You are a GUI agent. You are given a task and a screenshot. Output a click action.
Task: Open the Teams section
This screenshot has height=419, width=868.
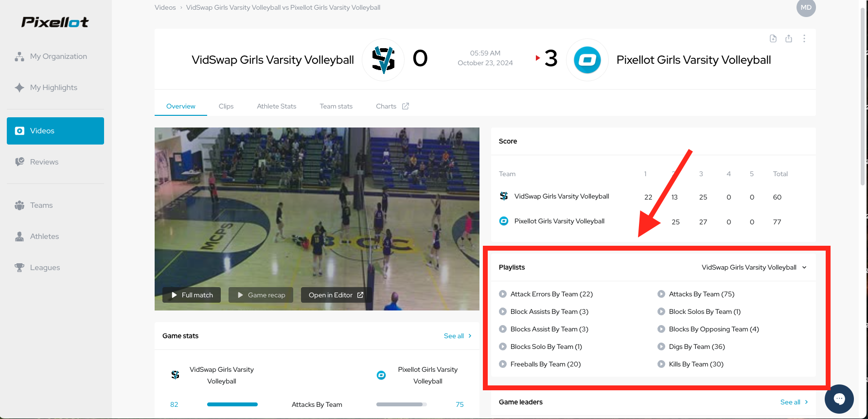[x=55, y=205]
